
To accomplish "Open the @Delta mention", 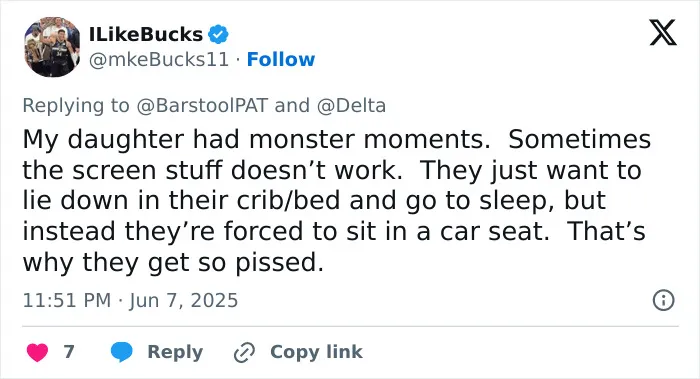I will [x=351, y=106].
